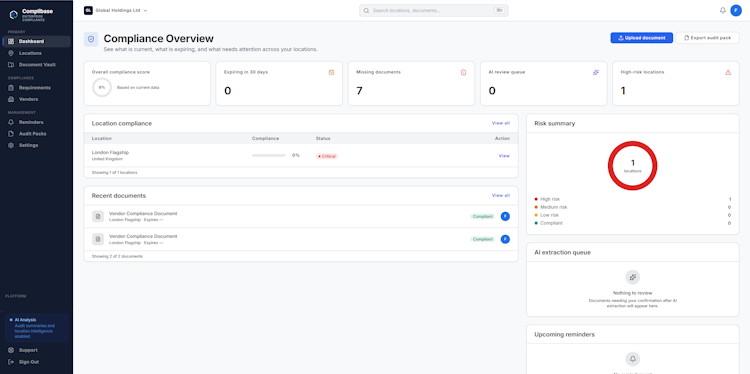
Task: Open Settings in the sidebar
Action: pos(36,145)
